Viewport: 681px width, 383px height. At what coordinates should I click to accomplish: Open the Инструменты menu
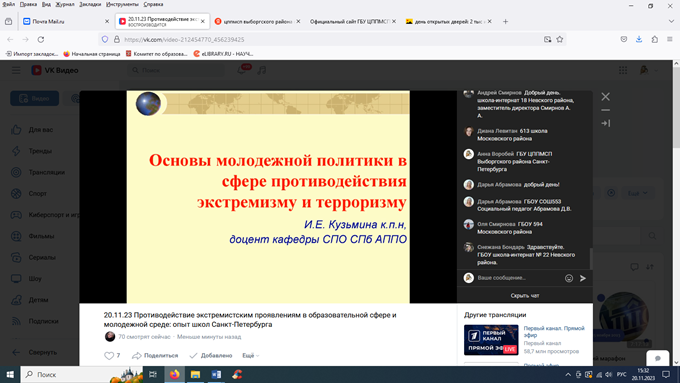[122, 4]
